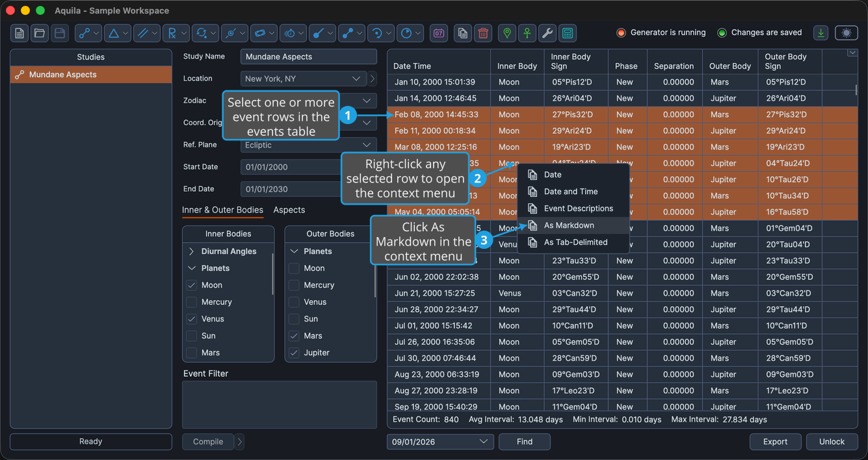The width and height of the screenshot is (868, 460).
Task: Click the Inner Bodies list scrollbar
Action: pos(272,273)
